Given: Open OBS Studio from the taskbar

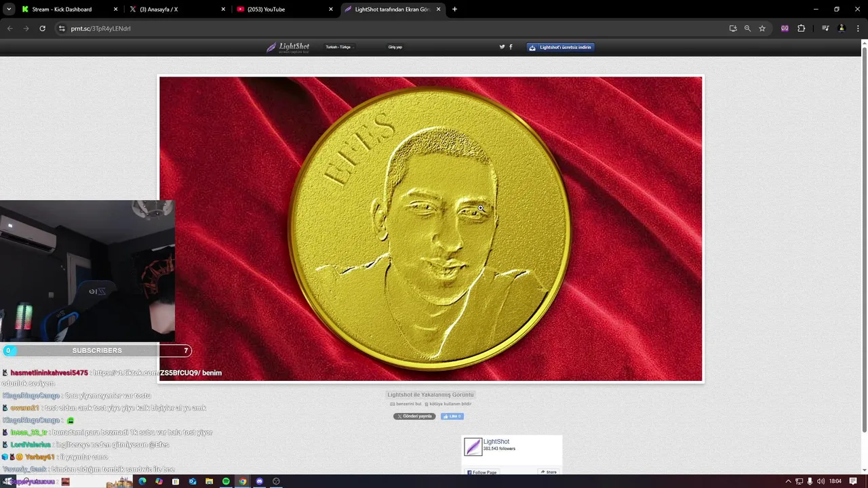Looking at the screenshot, I should (x=276, y=481).
